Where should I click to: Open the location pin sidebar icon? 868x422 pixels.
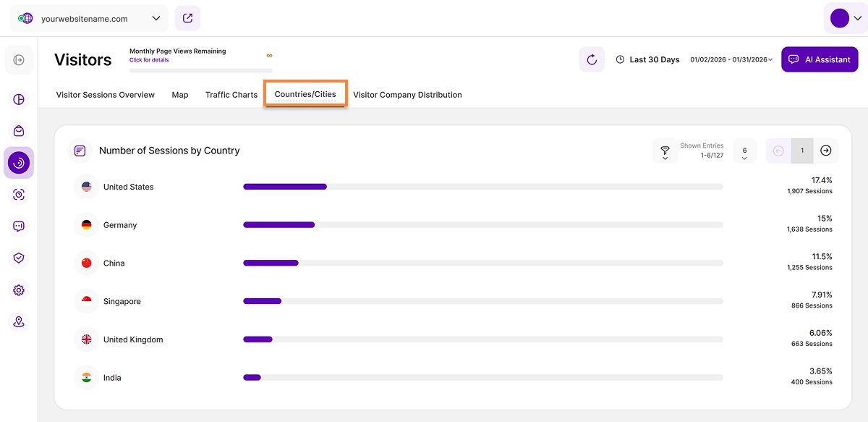(x=19, y=322)
